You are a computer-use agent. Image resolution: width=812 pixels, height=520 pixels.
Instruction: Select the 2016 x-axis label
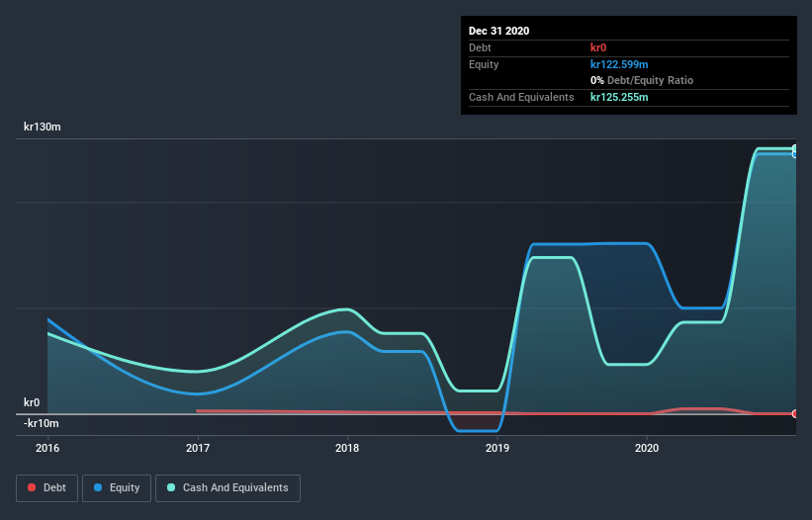tap(47, 448)
